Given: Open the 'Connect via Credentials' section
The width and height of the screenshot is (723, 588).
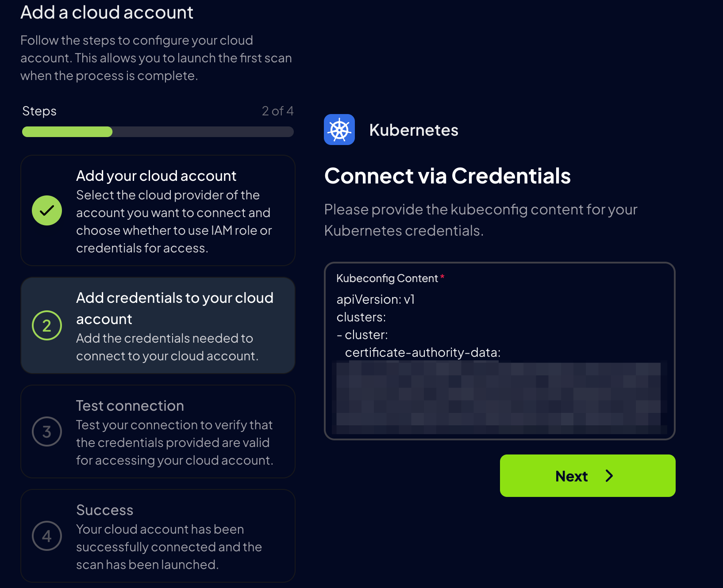Looking at the screenshot, I should click(x=447, y=176).
